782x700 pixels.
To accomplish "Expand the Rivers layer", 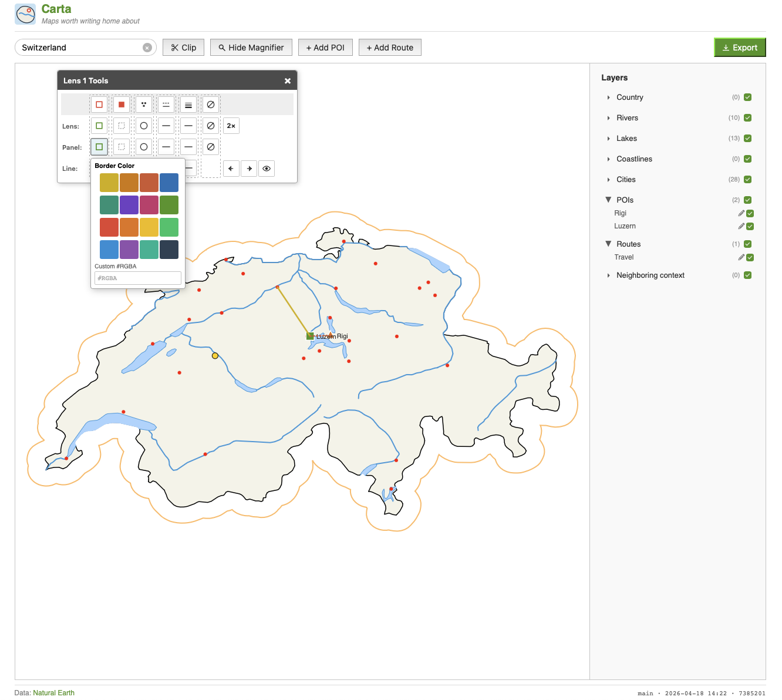I will tap(609, 117).
